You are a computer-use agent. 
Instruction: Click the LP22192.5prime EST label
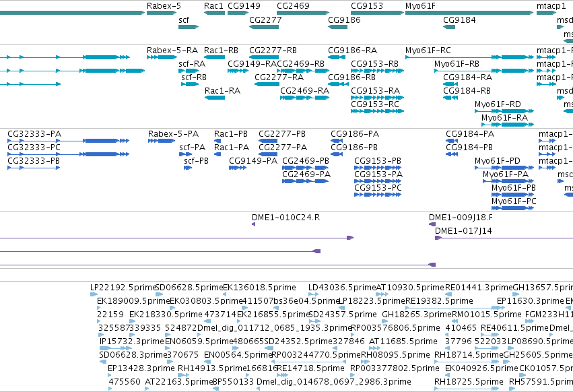[x=123, y=288]
